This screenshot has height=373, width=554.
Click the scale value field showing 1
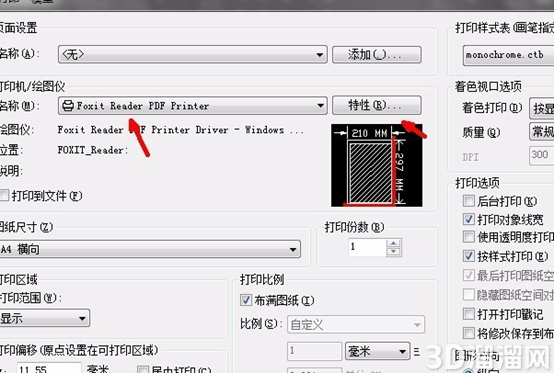[314, 351]
